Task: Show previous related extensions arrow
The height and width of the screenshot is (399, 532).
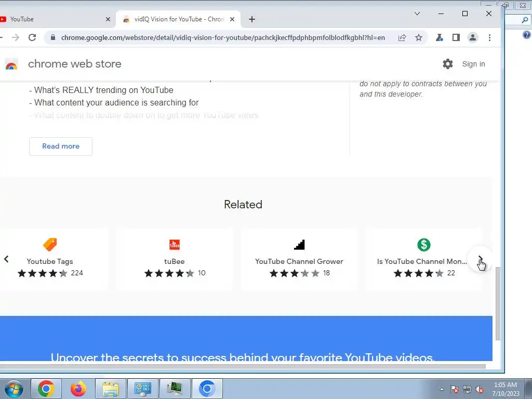Action: point(6,259)
